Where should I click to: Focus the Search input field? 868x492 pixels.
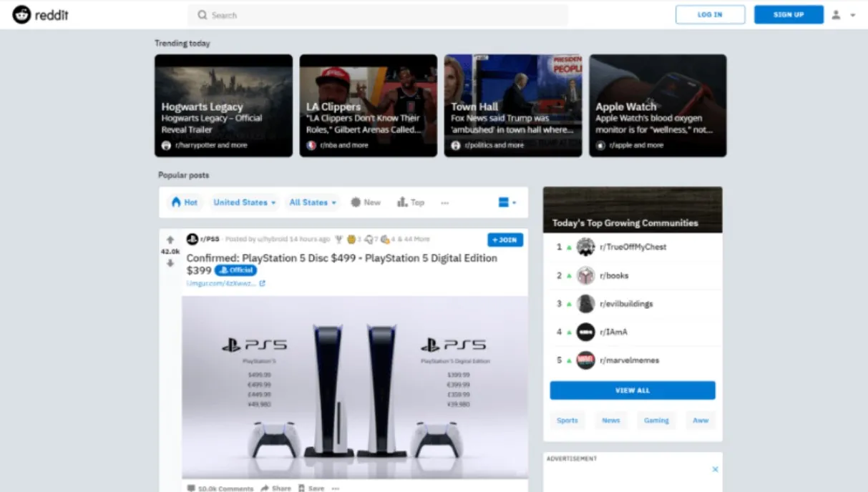pyautogui.click(x=378, y=15)
